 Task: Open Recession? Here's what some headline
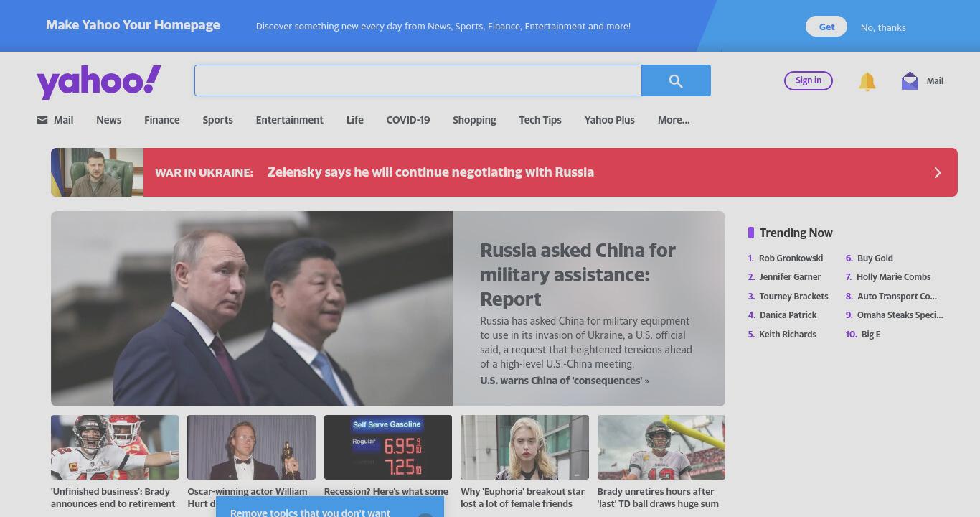pos(386,492)
